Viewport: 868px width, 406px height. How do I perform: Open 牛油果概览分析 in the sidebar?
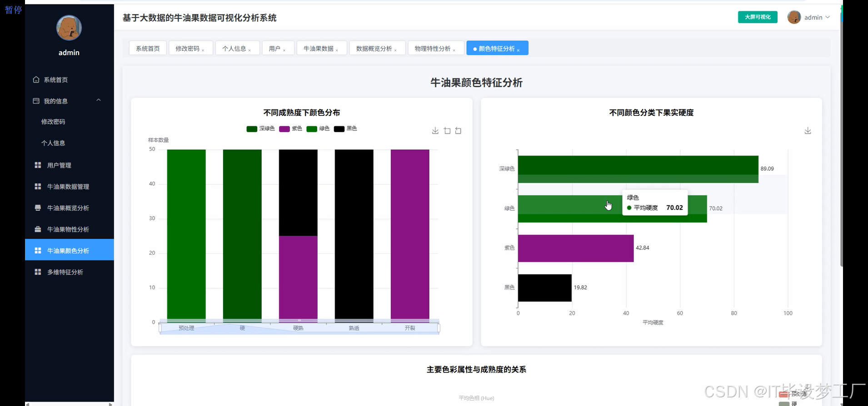coord(69,208)
